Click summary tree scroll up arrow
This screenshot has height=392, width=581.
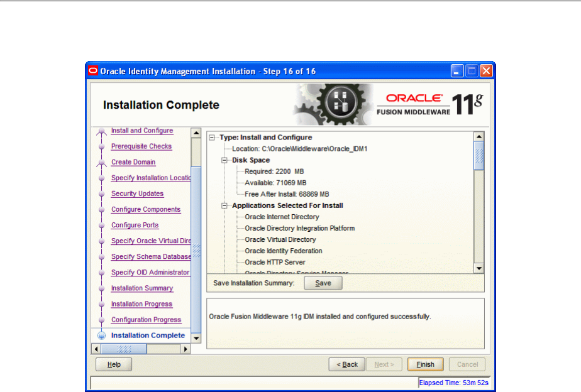pyautogui.click(x=479, y=136)
